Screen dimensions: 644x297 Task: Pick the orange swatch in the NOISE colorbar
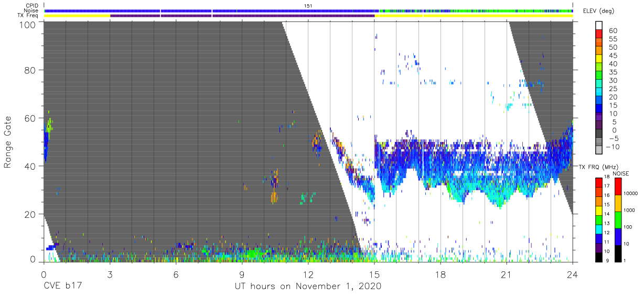(x=617, y=203)
